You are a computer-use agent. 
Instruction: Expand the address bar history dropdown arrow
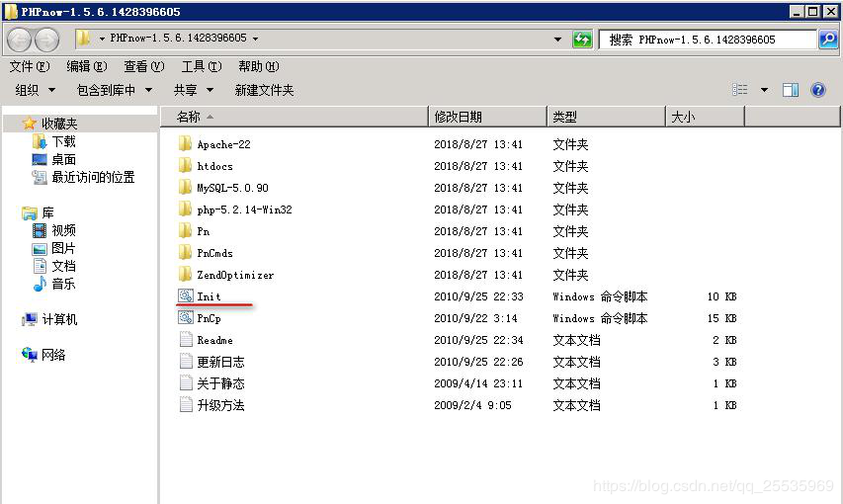pyautogui.click(x=557, y=39)
